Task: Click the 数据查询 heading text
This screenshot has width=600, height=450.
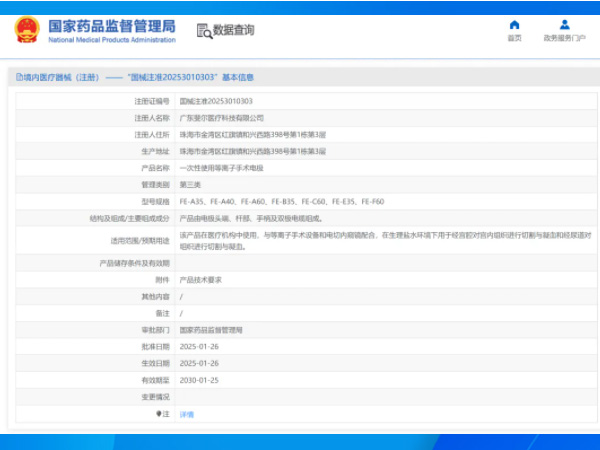Action: pos(233,30)
